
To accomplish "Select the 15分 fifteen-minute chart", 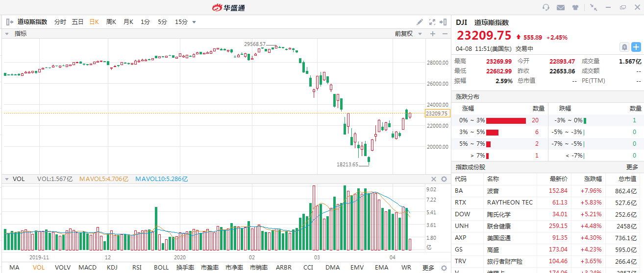I will pyautogui.click(x=181, y=22).
